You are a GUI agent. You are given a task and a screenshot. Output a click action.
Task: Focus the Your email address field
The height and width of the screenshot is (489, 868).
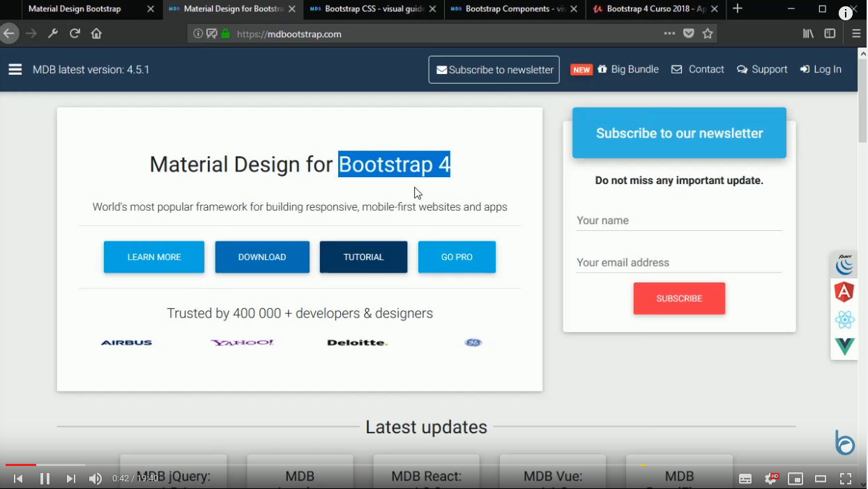(679, 262)
